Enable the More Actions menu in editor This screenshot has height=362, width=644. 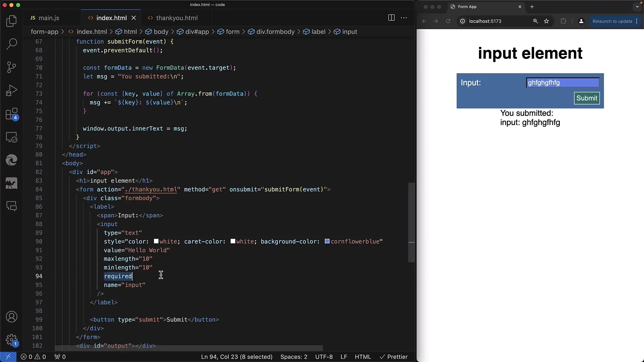[404, 18]
